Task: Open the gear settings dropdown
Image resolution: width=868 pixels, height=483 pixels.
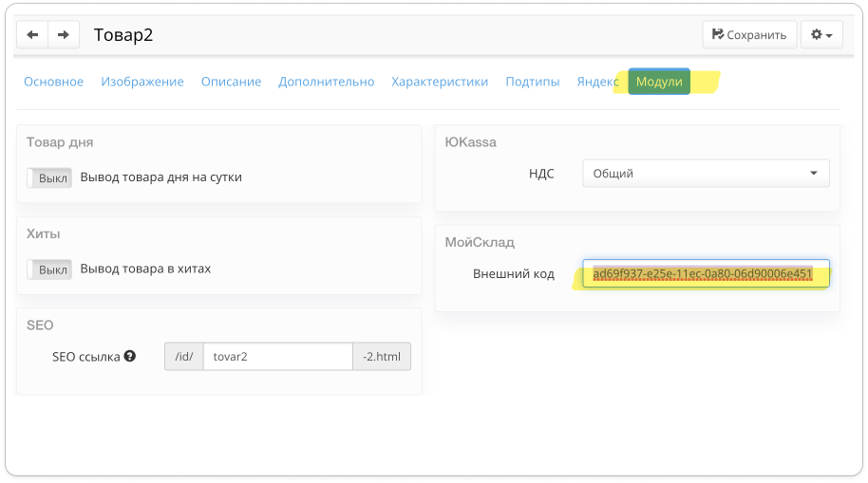Action: coord(821,35)
